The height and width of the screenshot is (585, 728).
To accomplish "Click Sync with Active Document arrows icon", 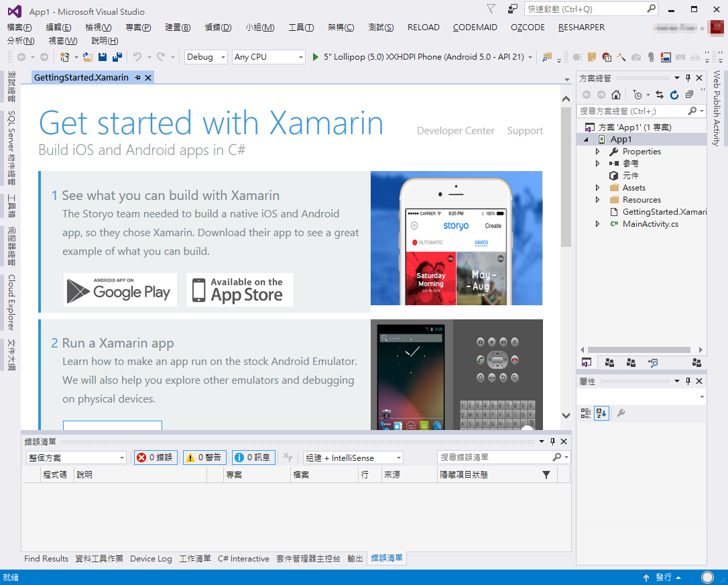I will pos(659,95).
